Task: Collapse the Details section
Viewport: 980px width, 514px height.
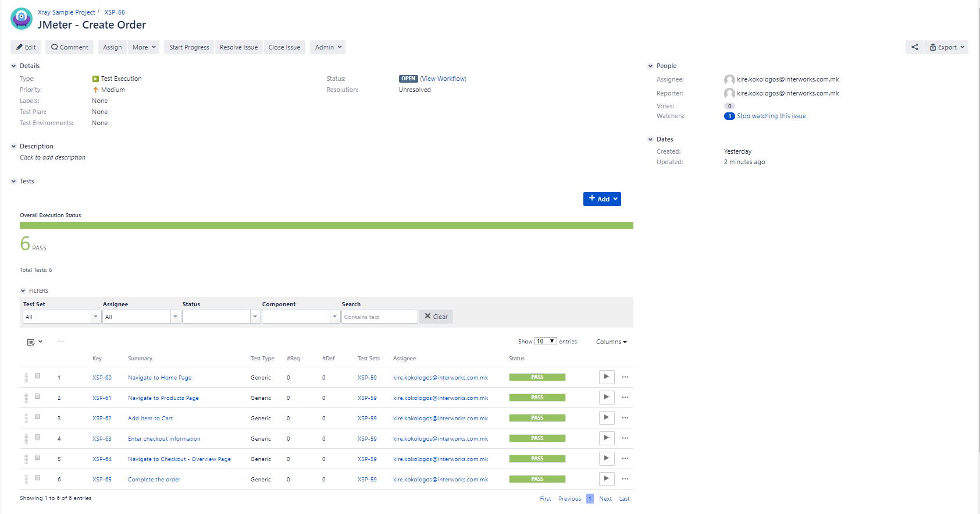Action: point(13,66)
